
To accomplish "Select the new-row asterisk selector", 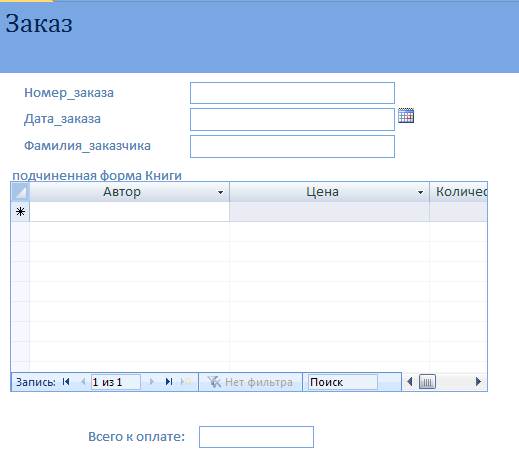I will tap(20, 212).
